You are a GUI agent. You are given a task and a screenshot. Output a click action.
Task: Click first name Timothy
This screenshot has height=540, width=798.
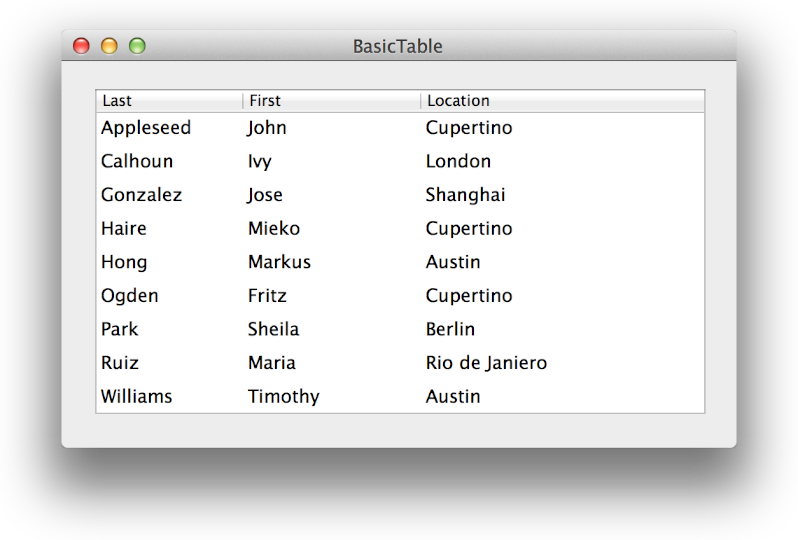[284, 397]
